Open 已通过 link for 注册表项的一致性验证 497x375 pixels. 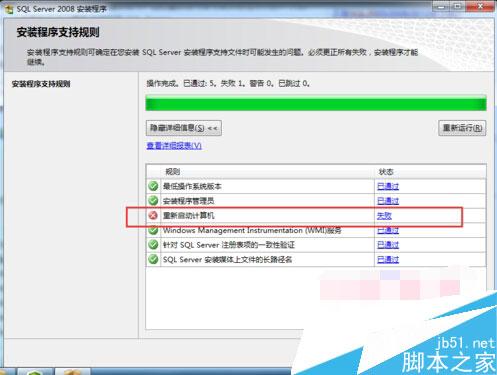(388, 245)
